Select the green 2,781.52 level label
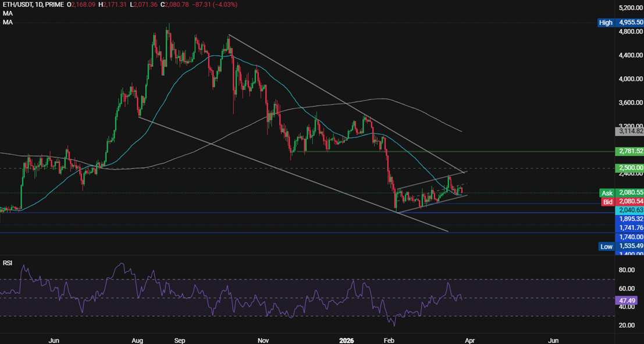Image resolution: width=644 pixels, height=344 pixels. (x=630, y=152)
